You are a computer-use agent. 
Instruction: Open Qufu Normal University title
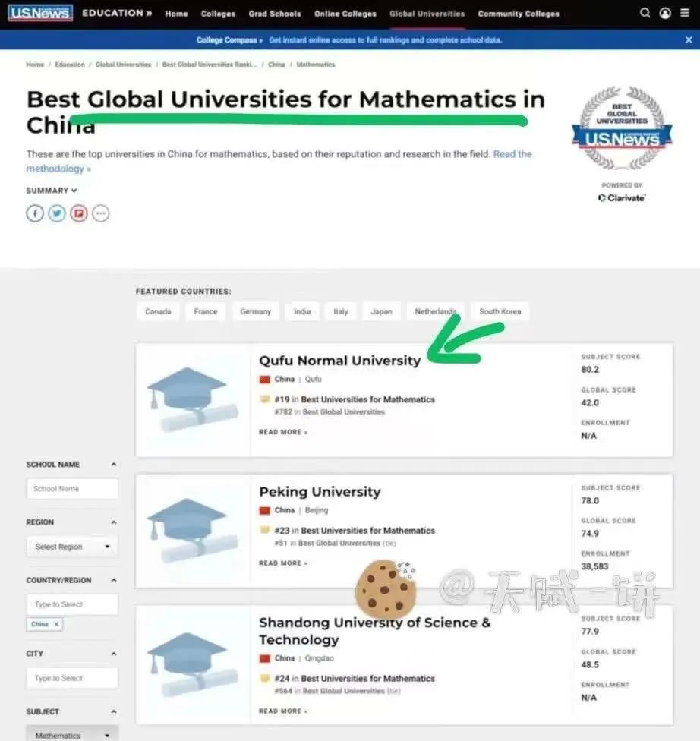339,361
